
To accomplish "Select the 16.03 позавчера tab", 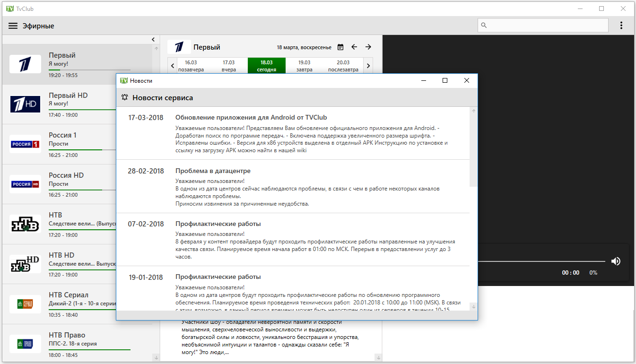I will 191,66.
